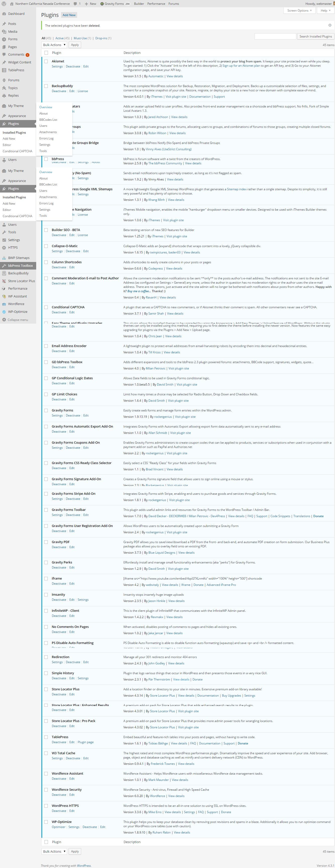
Task: Click Deactivate link under Akismet
Action: click(x=73, y=66)
